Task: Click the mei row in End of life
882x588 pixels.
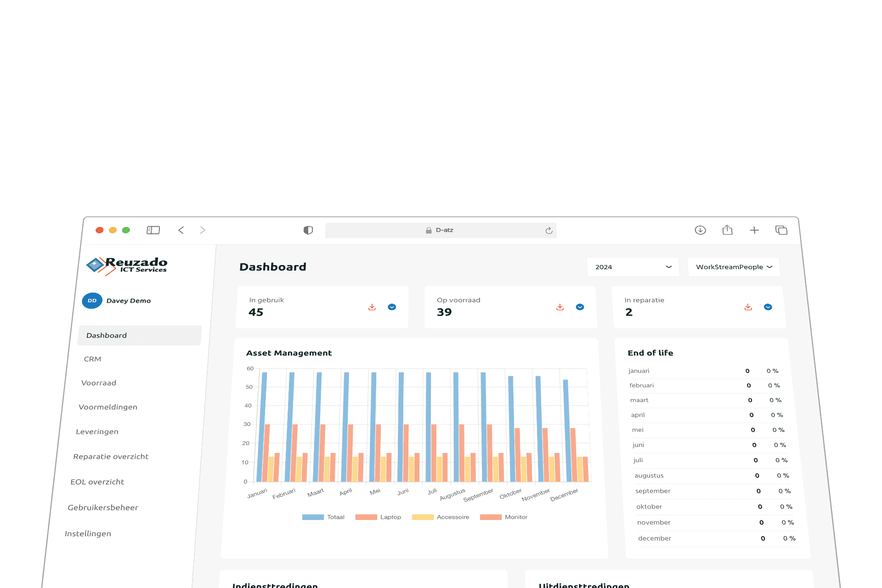Action: coord(710,430)
